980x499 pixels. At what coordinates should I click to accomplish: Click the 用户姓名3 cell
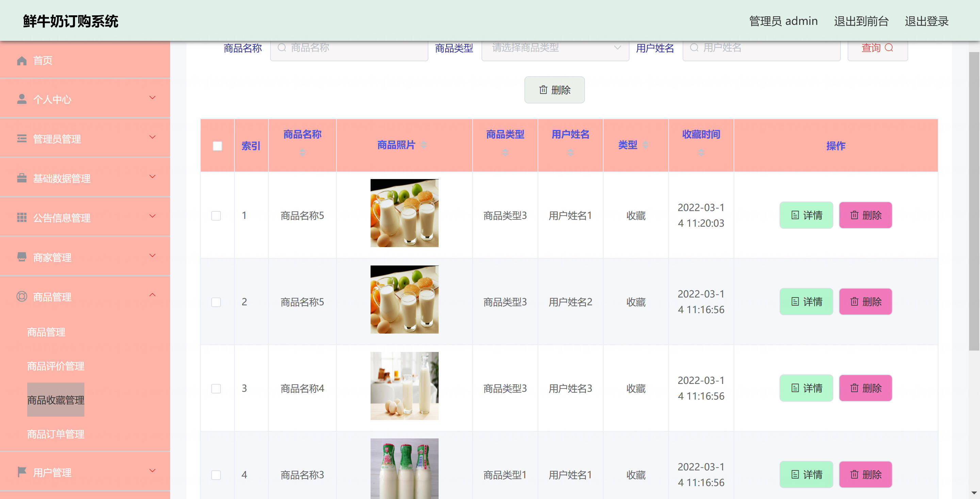[570, 389]
